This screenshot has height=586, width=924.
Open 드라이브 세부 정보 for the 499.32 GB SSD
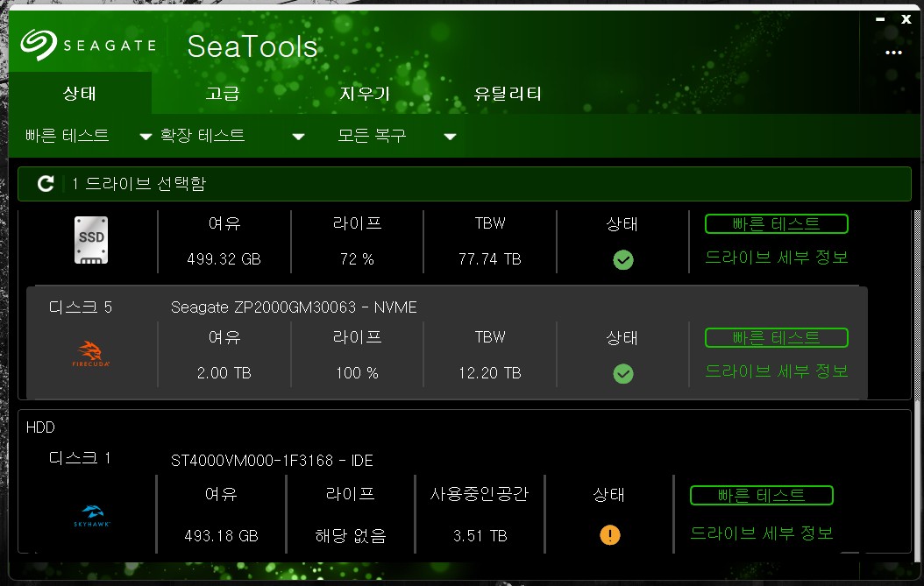[777, 257]
